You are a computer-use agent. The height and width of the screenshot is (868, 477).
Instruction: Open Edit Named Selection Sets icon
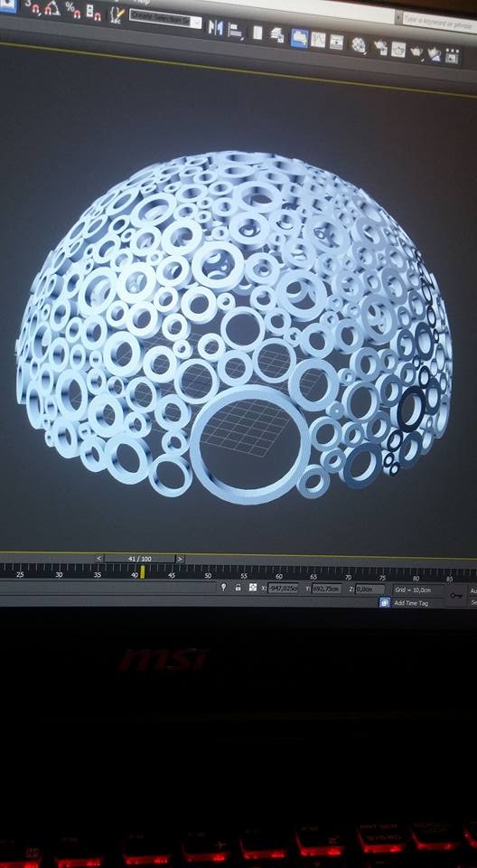click(117, 15)
